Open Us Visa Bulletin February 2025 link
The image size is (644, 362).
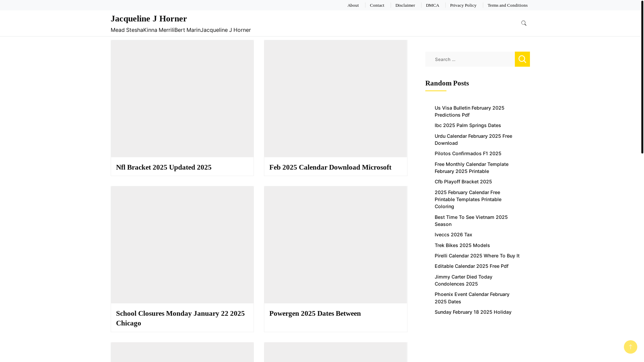(469, 111)
